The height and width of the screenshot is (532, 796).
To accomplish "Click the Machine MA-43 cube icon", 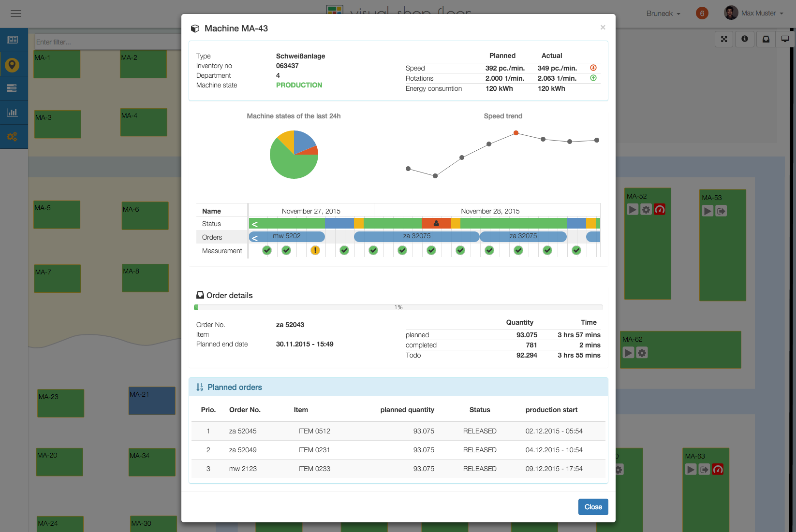I will coord(195,29).
